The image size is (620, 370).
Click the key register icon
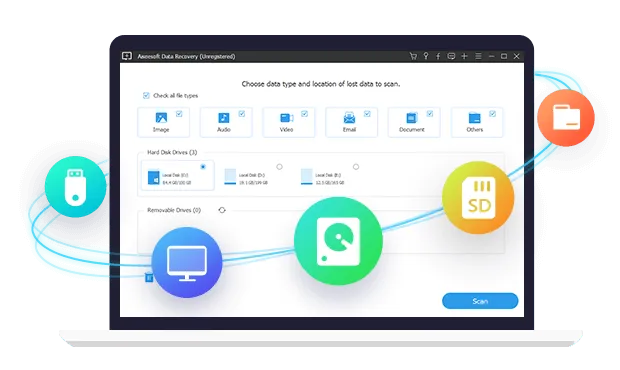click(426, 56)
